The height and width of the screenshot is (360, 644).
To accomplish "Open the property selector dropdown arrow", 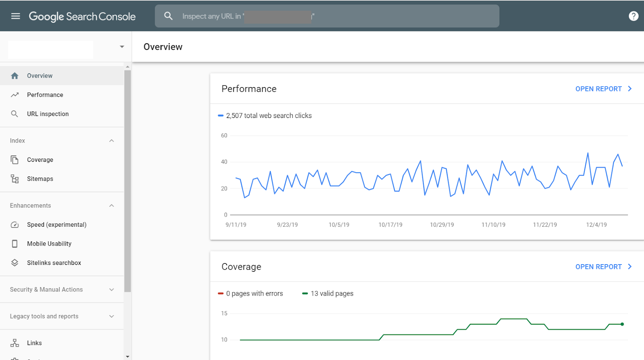I will 122,47.
